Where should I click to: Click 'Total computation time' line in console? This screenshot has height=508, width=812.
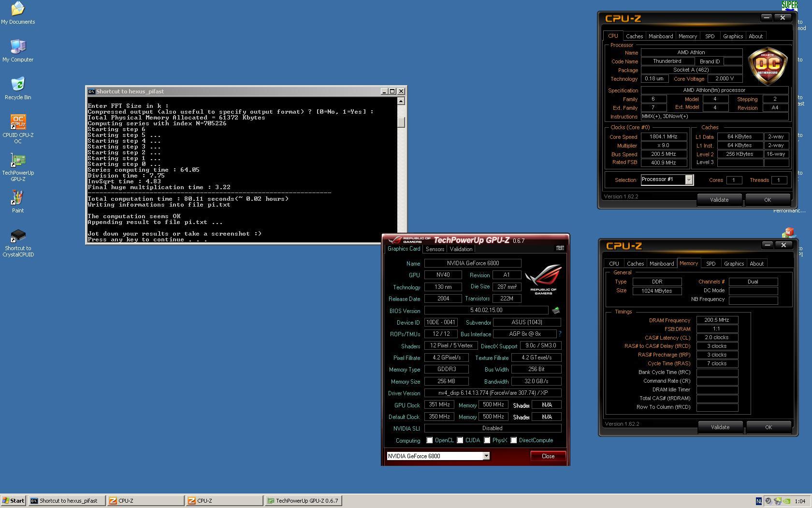[x=188, y=199]
